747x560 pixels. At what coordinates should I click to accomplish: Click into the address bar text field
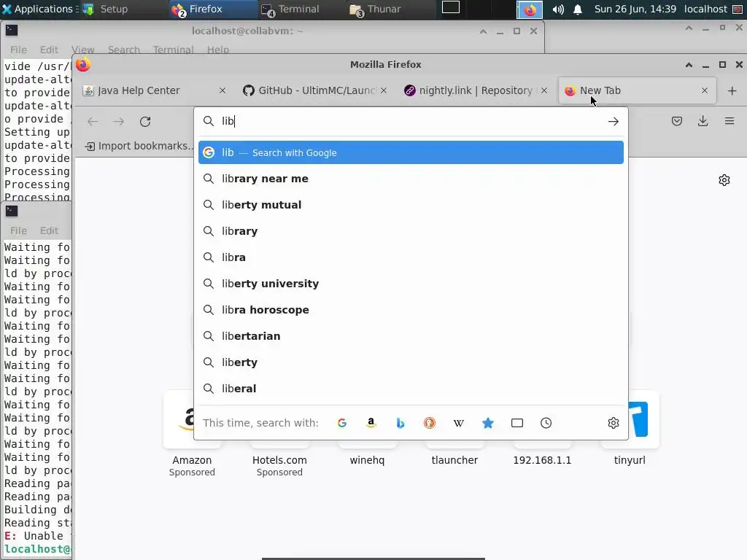410,121
